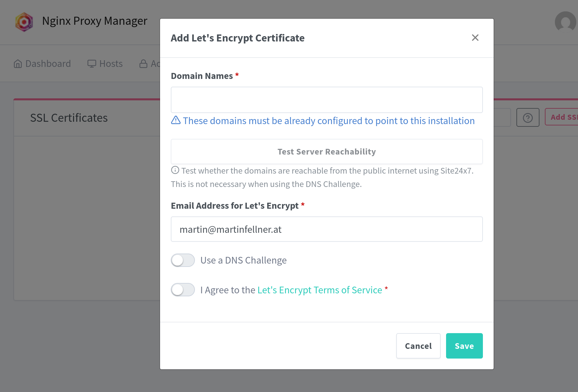This screenshot has width=578, height=392.
Task: Click the help question mark icon
Action: click(528, 118)
